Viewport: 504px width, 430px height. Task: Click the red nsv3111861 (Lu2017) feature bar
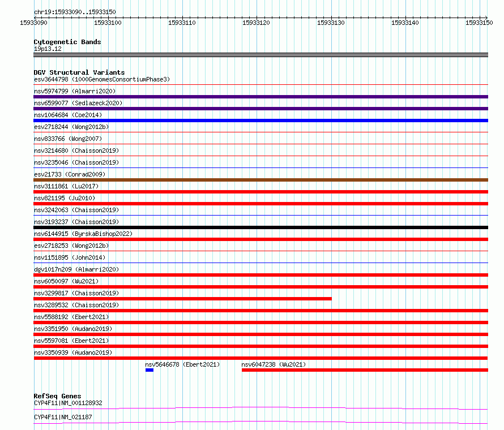[261, 192]
